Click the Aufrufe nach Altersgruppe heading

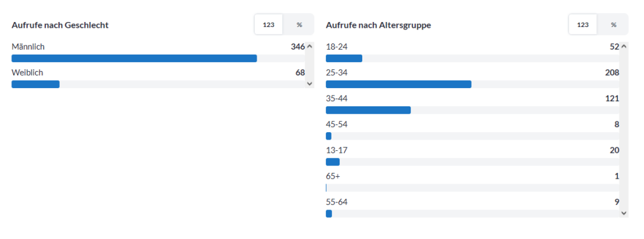point(378,25)
